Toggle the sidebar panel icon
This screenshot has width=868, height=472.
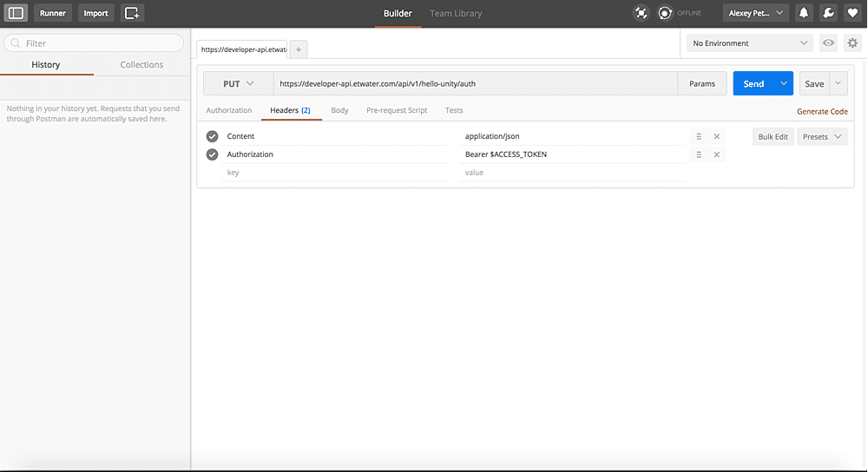[x=16, y=13]
